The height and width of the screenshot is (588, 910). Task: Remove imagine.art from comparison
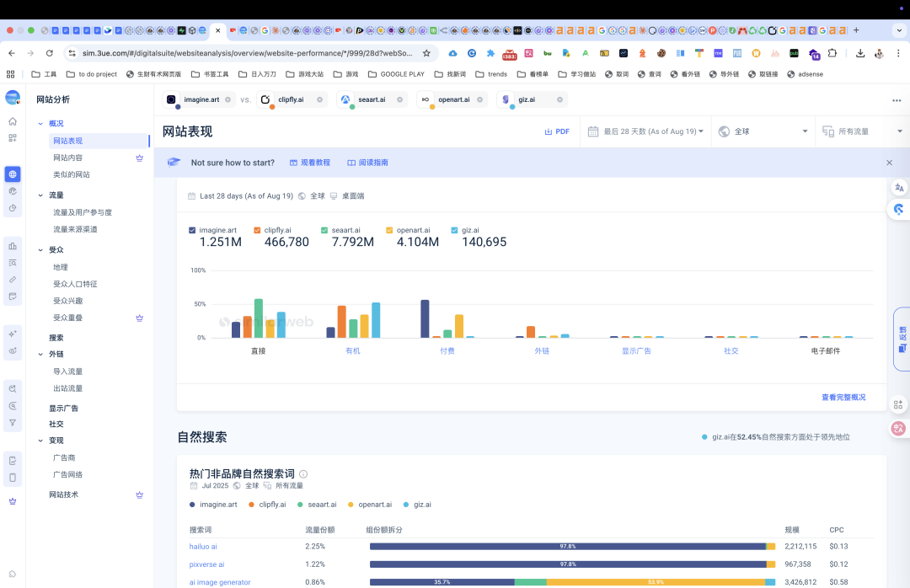[x=227, y=100]
